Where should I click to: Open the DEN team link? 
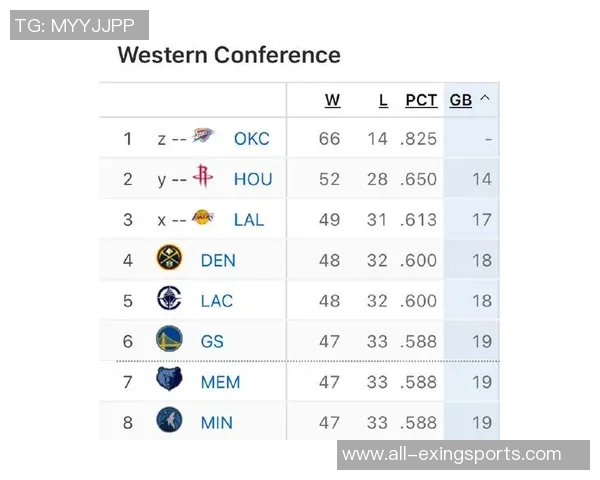coord(218,260)
